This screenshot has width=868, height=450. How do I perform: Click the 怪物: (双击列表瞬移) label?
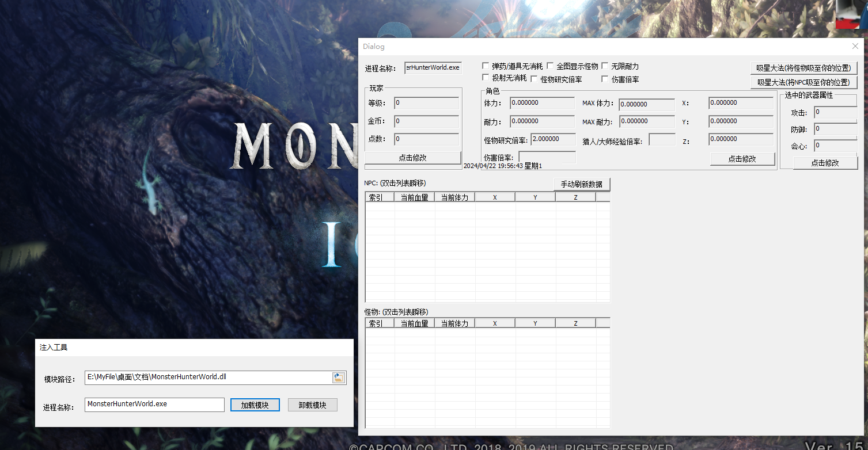tap(396, 312)
